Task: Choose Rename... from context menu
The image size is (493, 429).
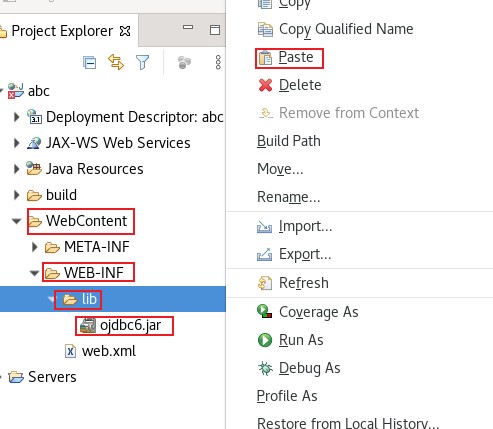Action: point(288,197)
